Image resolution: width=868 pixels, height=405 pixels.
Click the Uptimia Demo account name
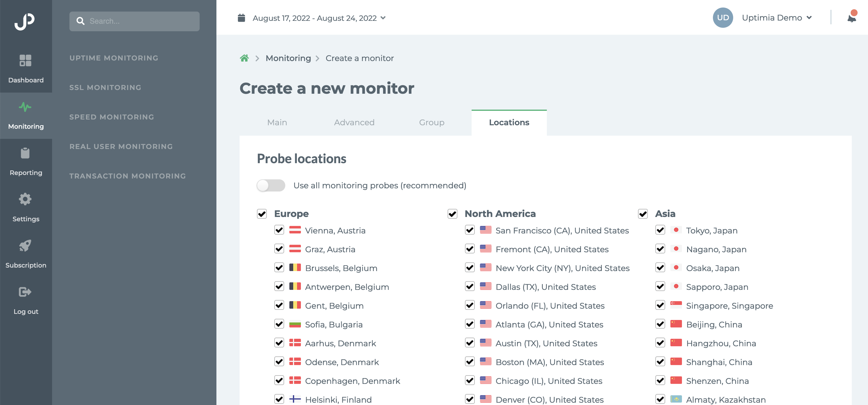772,18
